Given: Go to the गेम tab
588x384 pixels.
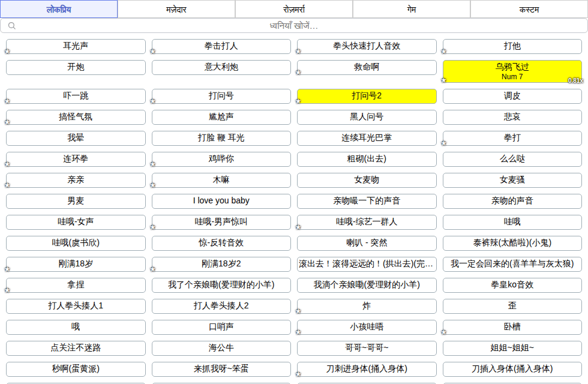Looking at the screenshot, I should pos(412,9).
